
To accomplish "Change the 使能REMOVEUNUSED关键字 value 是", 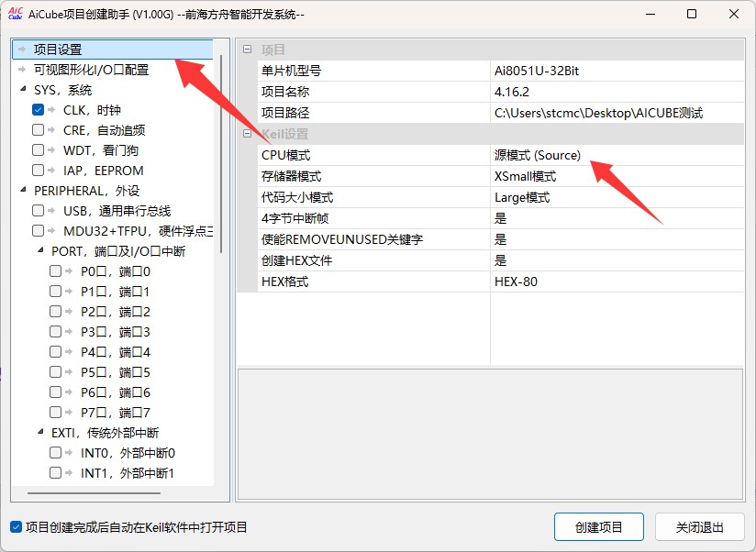I will 617,239.
